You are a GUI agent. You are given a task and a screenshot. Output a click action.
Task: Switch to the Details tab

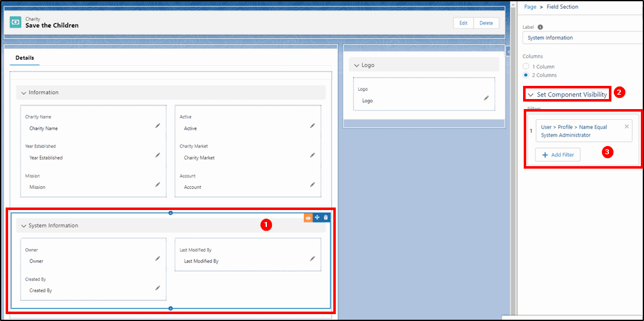point(24,58)
